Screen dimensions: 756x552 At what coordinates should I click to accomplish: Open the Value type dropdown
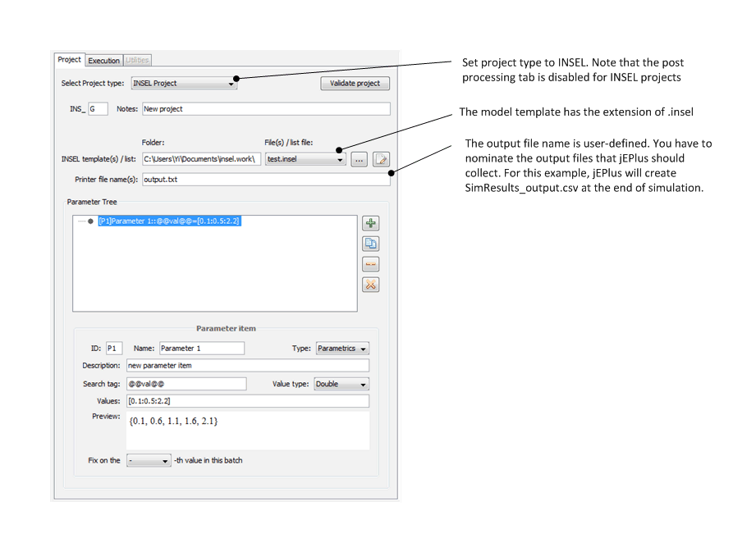point(341,384)
